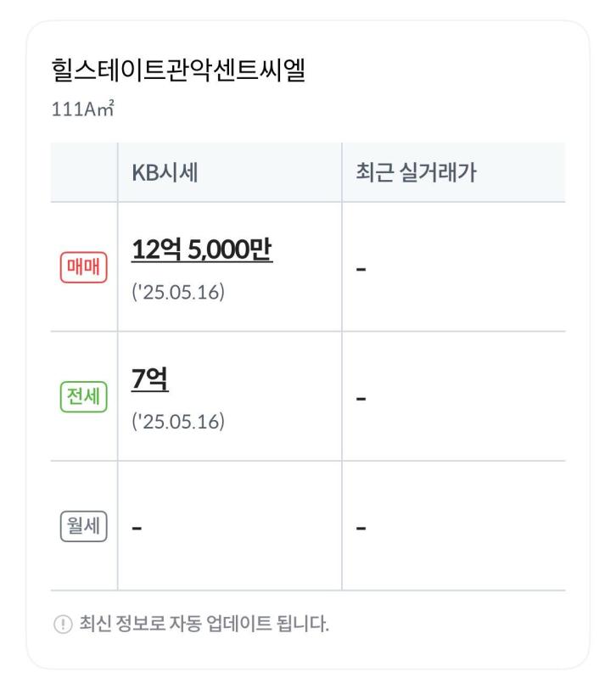Image resolution: width=616 pixels, height=678 pixels.
Task: Click the green 전세 badge
Action: click(83, 396)
